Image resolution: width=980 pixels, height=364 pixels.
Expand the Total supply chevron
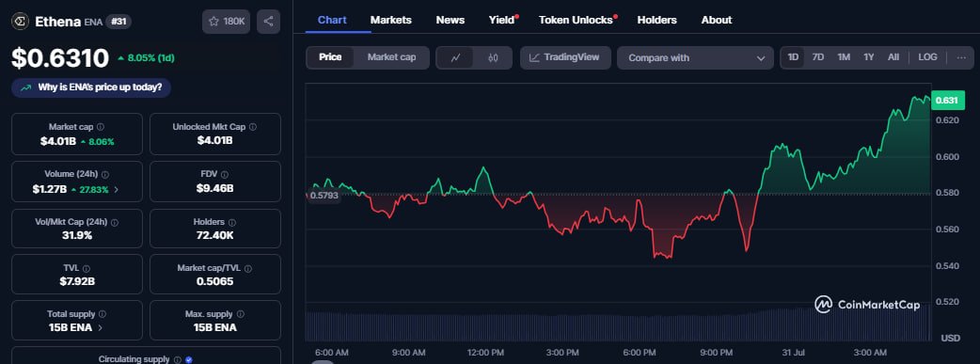pos(101,327)
